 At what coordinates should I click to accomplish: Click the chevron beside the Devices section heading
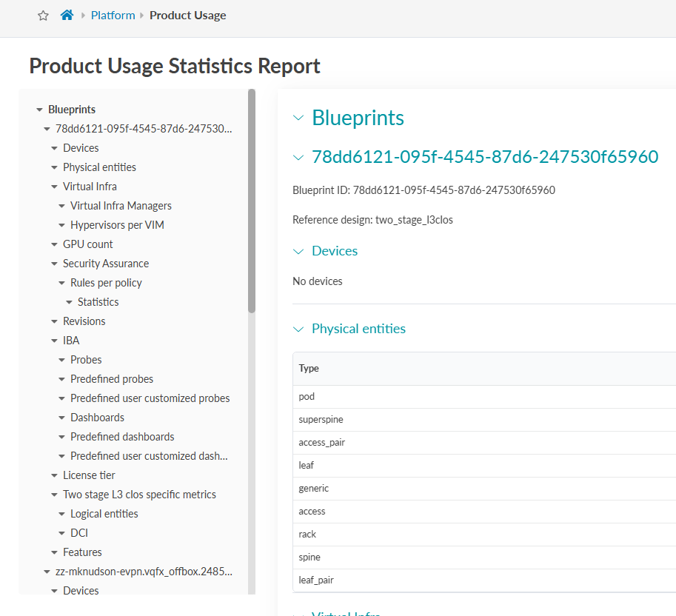click(x=298, y=251)
